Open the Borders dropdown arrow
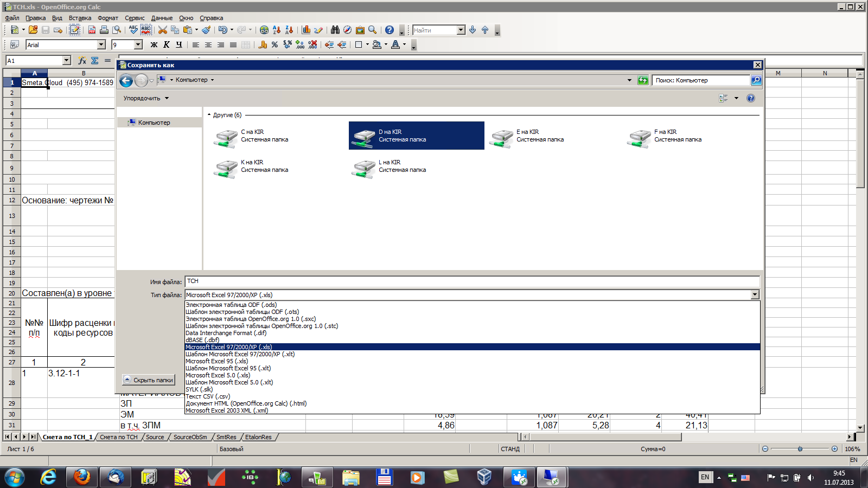This screenshot has height=488, width=868. coord(367,44)
